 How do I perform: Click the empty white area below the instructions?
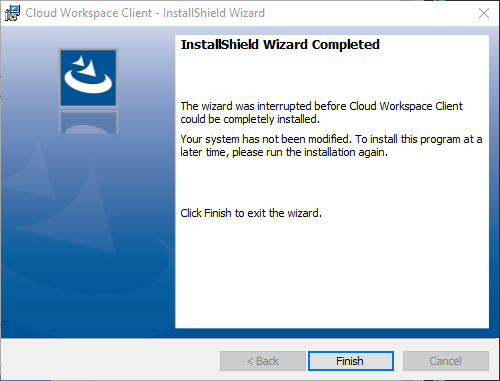(x=332, y=273)
